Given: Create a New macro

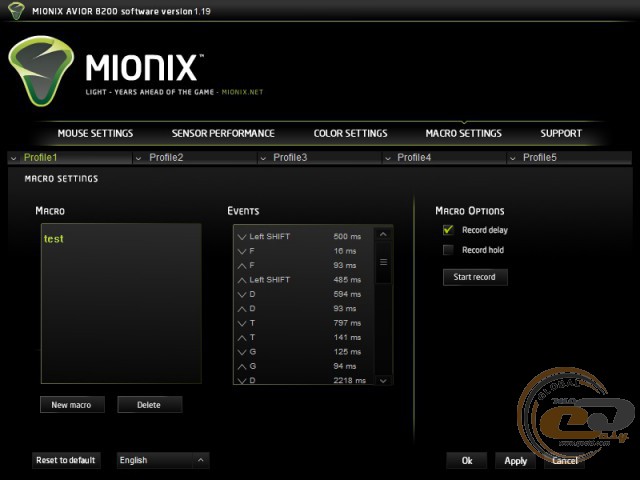Looking at the screenshot, I should pos(72,404).
